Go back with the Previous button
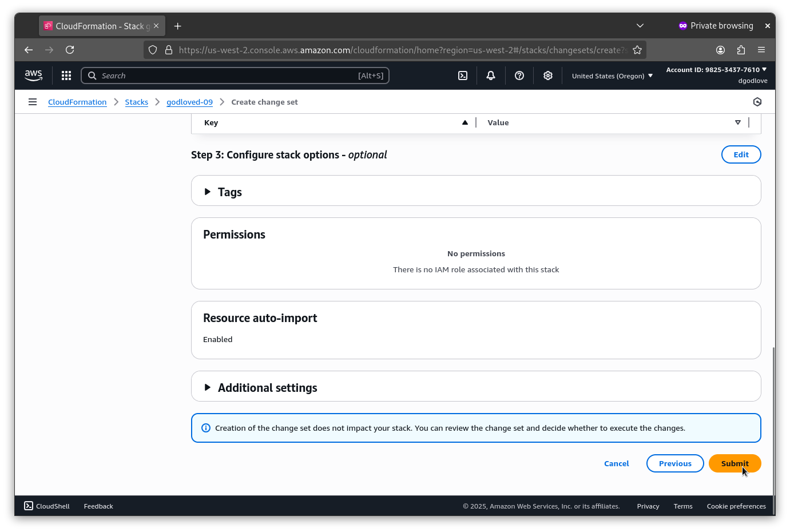This screenshot has width=790, height=532. (675, 463)
